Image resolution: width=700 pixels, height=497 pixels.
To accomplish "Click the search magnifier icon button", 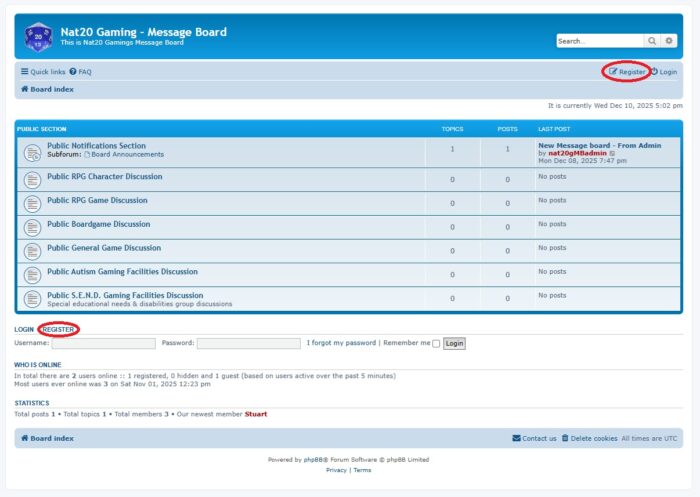I will [653, 41].
